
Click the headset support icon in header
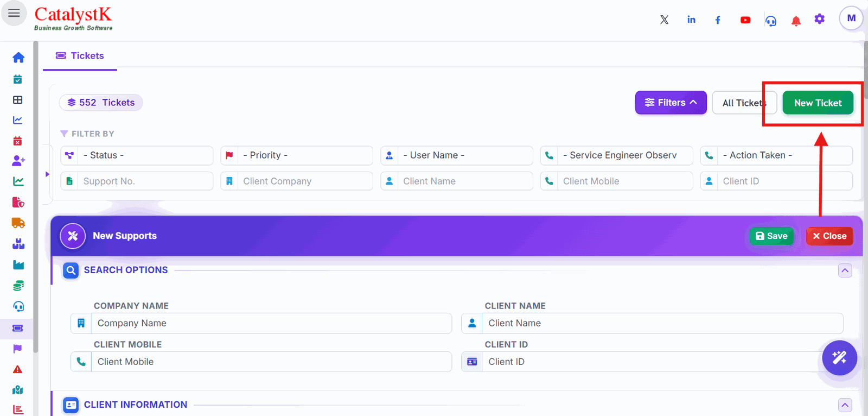[771, 21]
